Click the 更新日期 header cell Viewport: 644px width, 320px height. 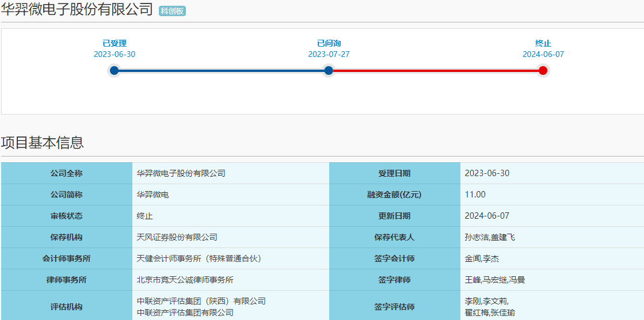(x=395, y=216)
